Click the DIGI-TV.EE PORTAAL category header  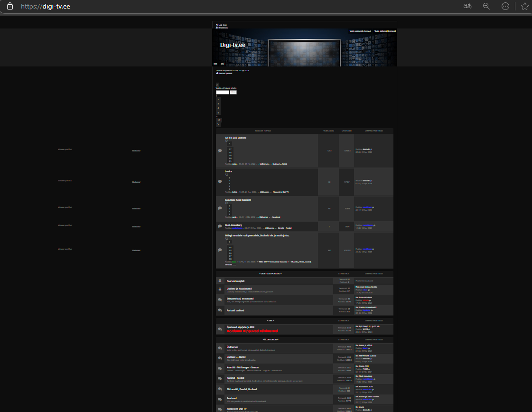(x=271, y=273)
